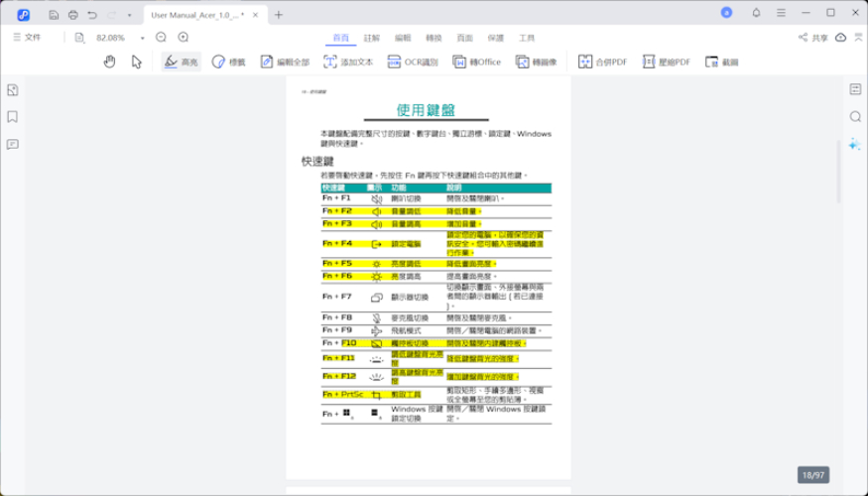The width and height of the screenshot is (868, 496).
Task: Open the properties panel on right sidebar
Action: 855,89
